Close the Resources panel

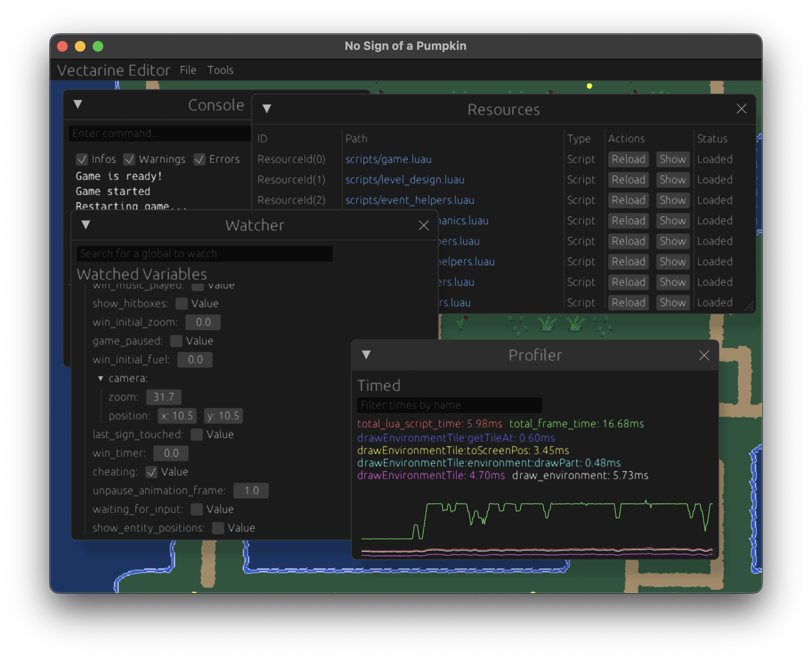pos(741,109)
